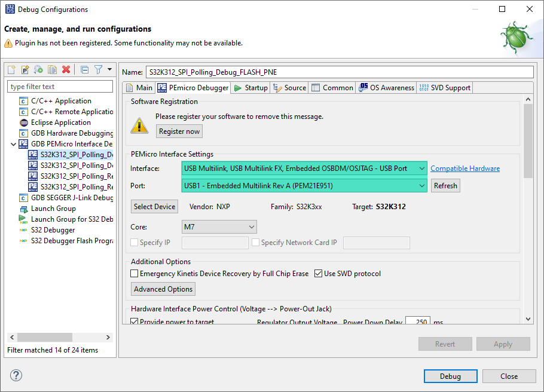This screenshot has width=544, height=392.
Task: Open the Core selection dropdown
Action: (250, 226)
